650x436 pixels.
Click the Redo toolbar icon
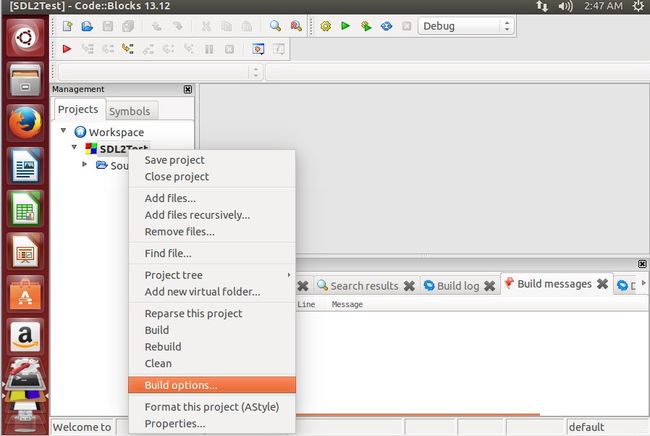point(177,27)
